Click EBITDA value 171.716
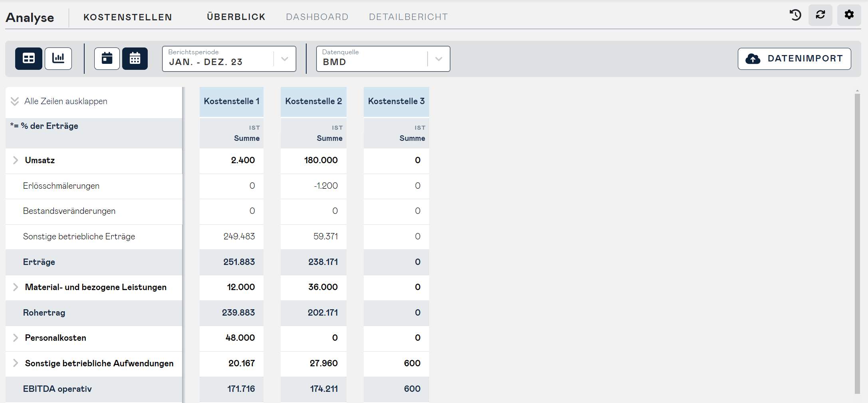This screenshot has width=868, height=403. click(x=241, y=389)
